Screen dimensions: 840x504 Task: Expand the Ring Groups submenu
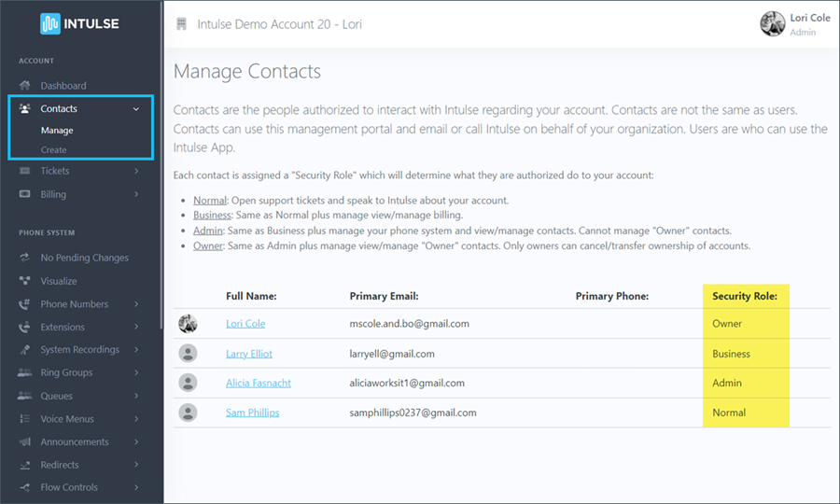136,372
